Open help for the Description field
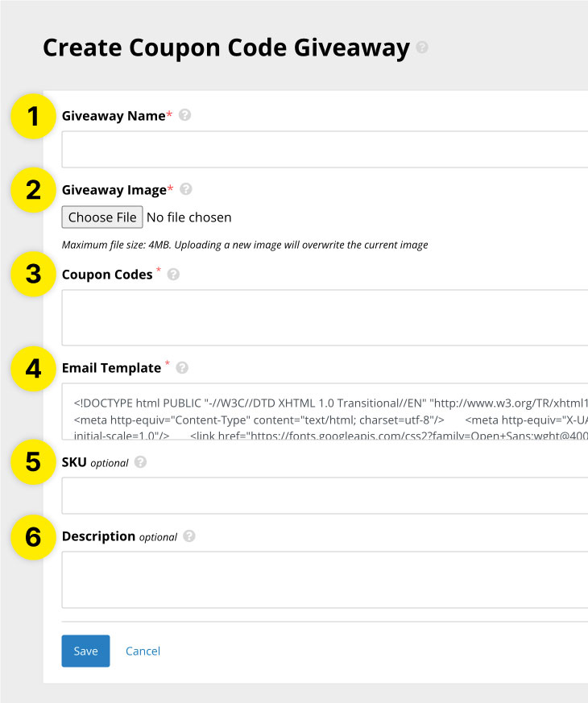Image resolution: width=588 pixels, height=703 pixels. coord(190,536)
